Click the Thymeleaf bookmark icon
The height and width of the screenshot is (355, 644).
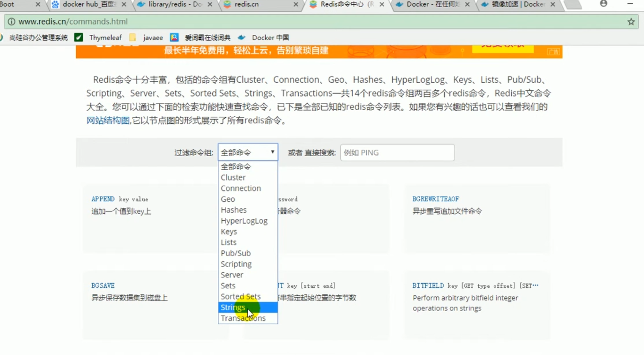[x=79, y=37]
